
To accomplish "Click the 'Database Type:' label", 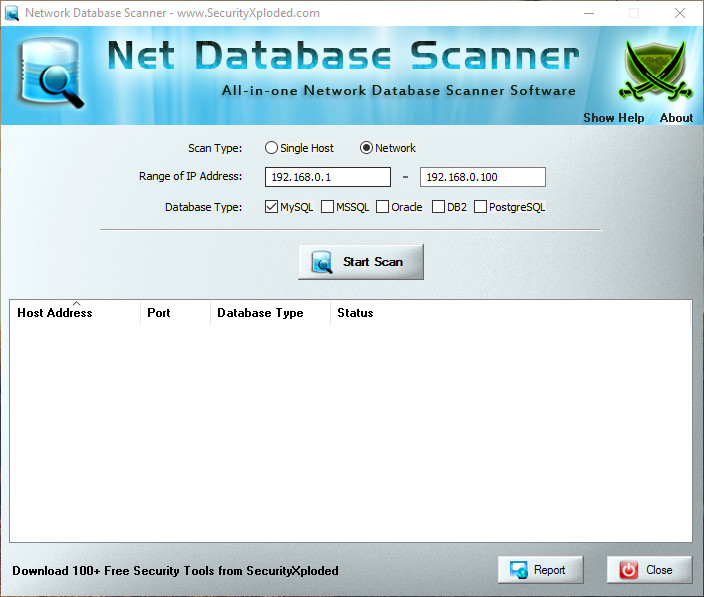I will [203, 207].
